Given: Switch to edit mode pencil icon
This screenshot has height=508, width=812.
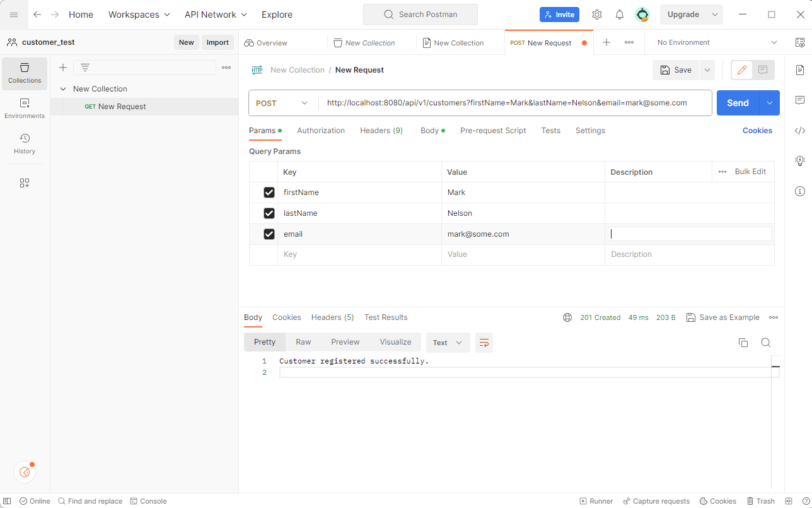Looking at the screenshot, I should [x=742, y=70].
